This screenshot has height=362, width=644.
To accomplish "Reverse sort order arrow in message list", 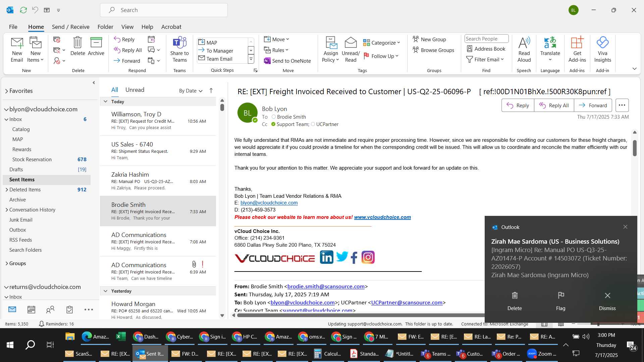I will [x=211, y=90].
